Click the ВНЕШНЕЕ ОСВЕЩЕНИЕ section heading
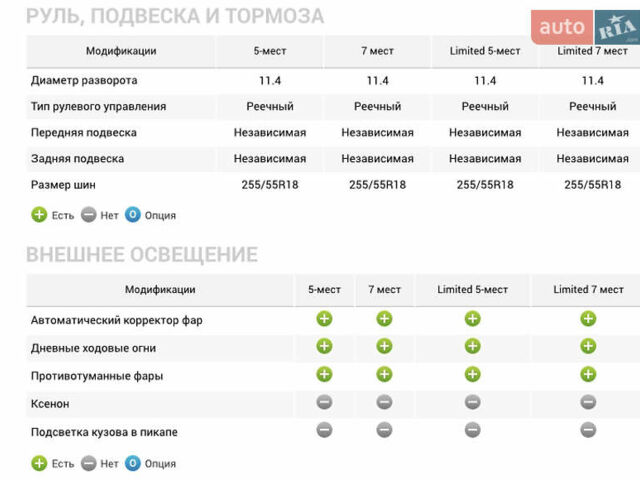The width and height of the screenshot is (640, 480). [142, 254]
